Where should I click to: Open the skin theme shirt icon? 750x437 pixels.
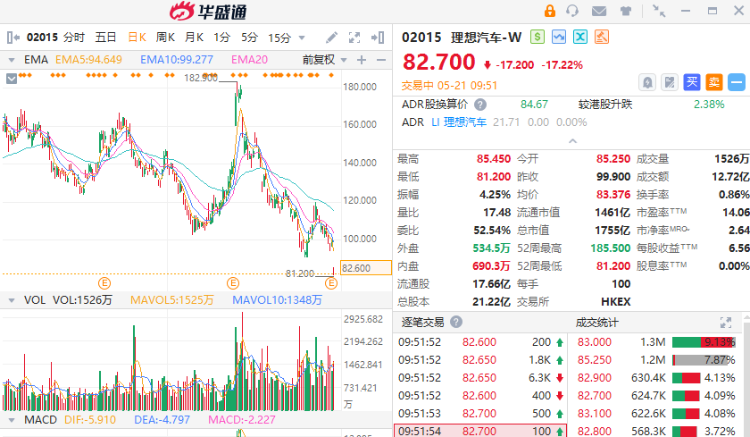(626, 11)
